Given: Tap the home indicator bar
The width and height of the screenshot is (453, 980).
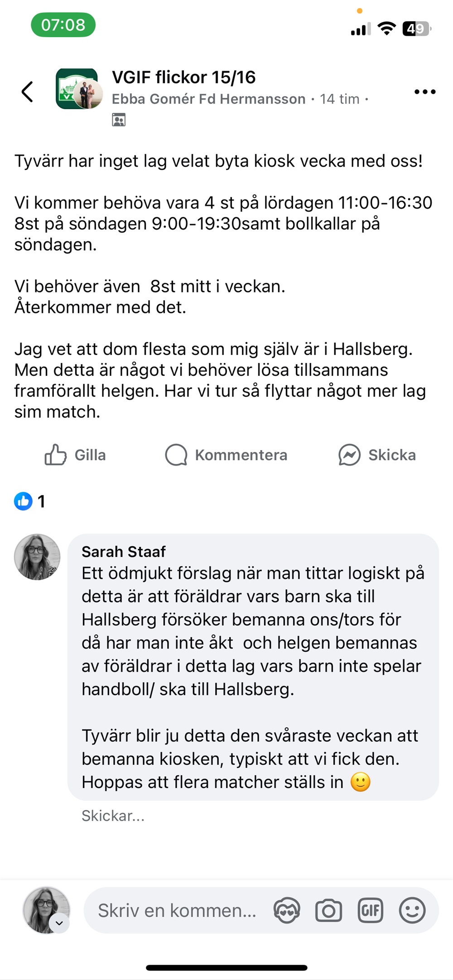Looking at the screenshot, I should point(226,968).
